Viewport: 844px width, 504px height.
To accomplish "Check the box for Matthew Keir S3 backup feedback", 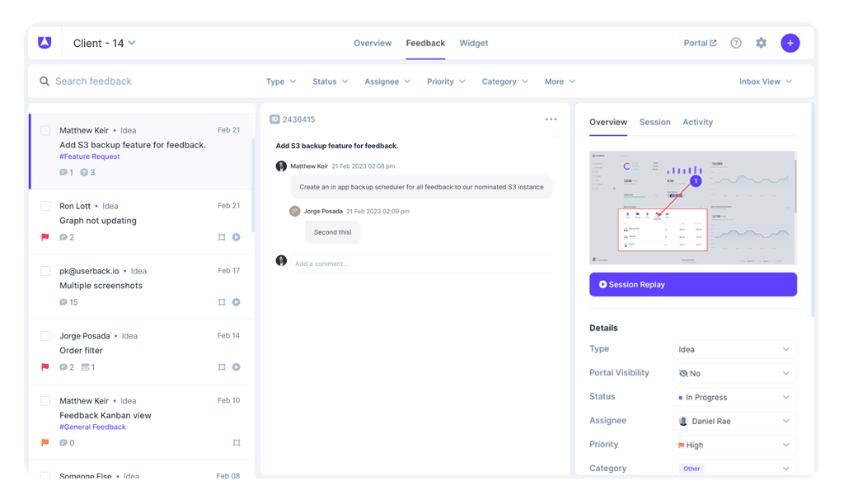I will click(x=45, y=130).
